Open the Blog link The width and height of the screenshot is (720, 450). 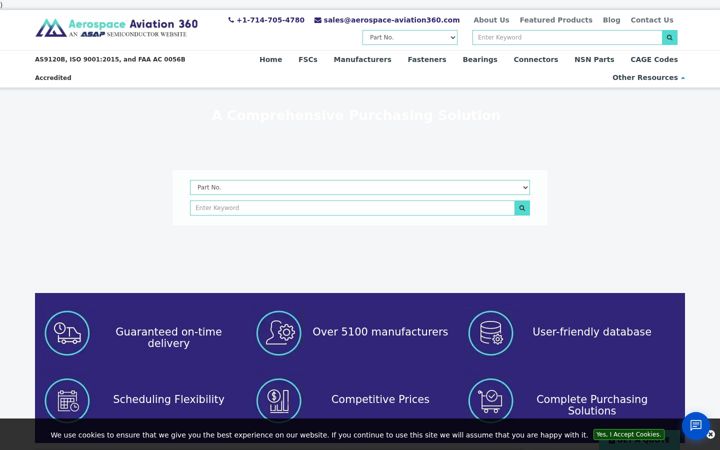(x=611, y=20)
